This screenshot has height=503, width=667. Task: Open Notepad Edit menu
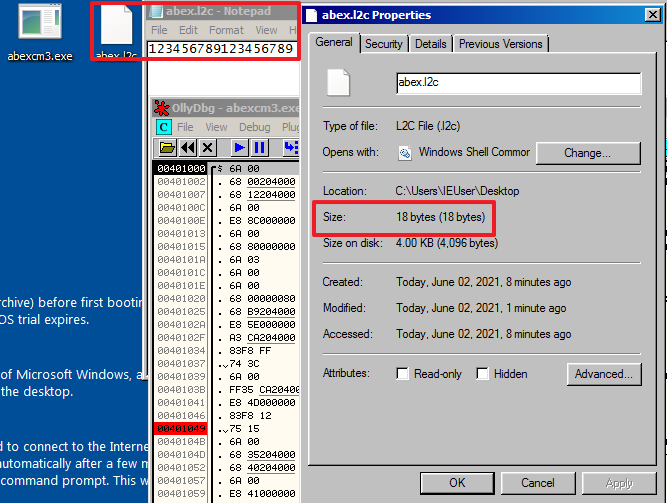click(188, 30)
